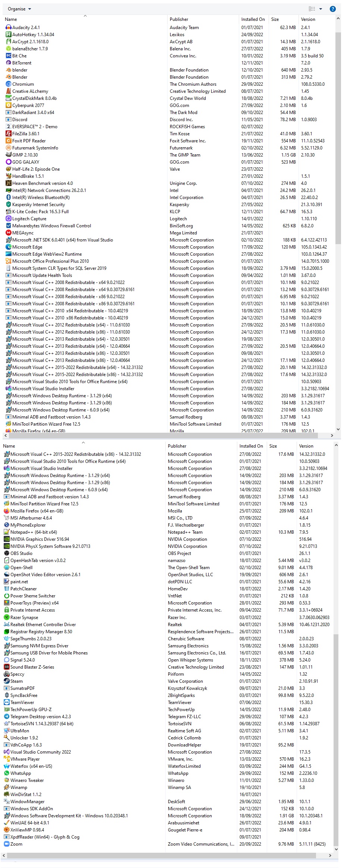This screenshot has width=344, height=868.
Task: Click the GIMP 2.10.30 mascot icon
Action: tap(8, 155)
